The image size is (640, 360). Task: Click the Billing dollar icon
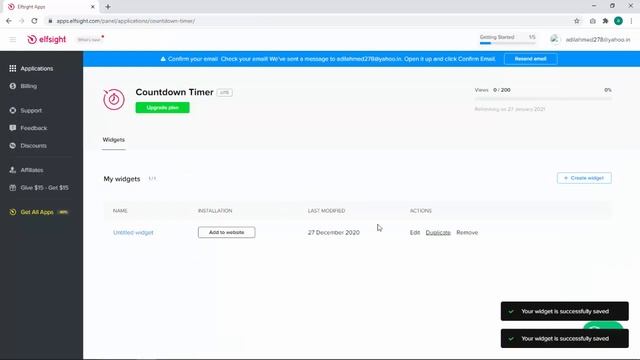point(13,86)
